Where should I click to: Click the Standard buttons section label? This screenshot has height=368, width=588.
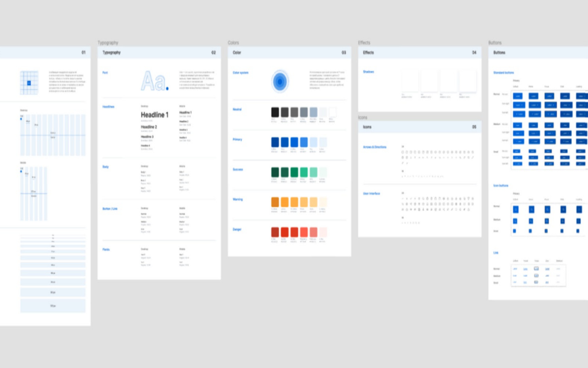[504, 73]
